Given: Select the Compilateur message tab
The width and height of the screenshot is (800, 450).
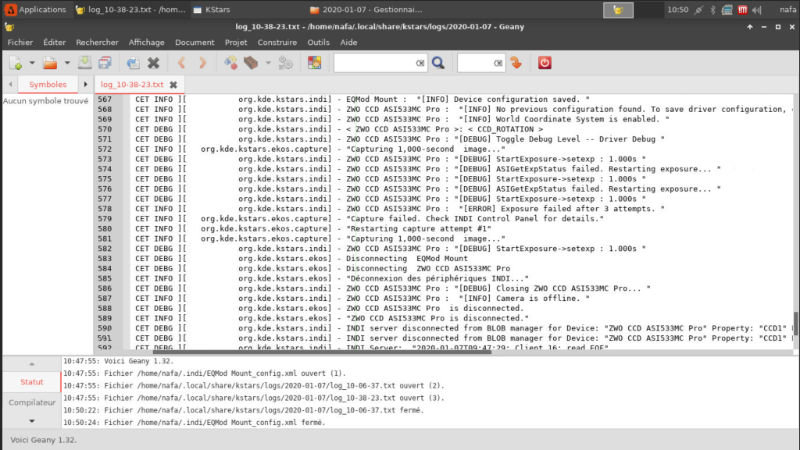Looking at the screenshot, I should [32, 403].
